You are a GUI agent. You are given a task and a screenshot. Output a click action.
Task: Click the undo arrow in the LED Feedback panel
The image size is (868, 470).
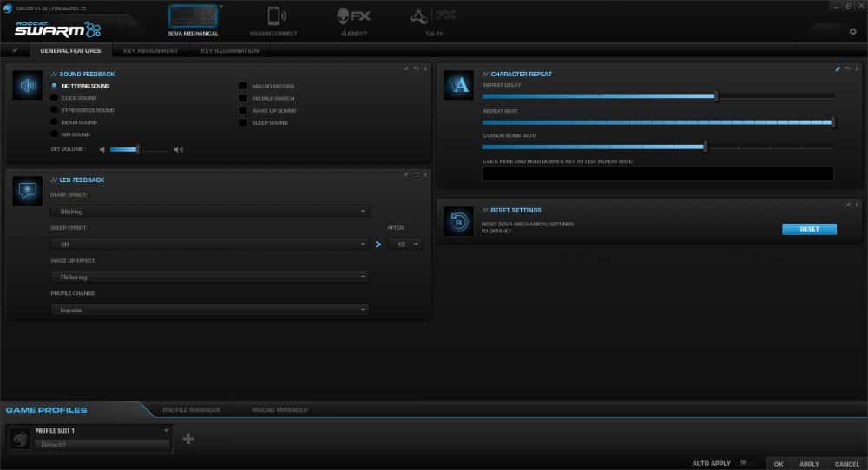click(x=417, y=174)
